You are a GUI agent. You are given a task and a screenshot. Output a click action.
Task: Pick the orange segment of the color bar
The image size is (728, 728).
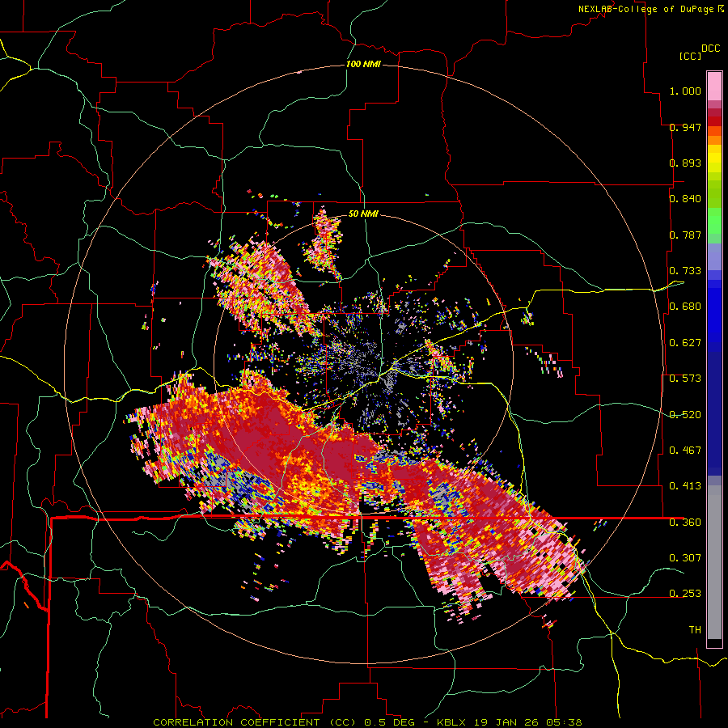point(714,140)
